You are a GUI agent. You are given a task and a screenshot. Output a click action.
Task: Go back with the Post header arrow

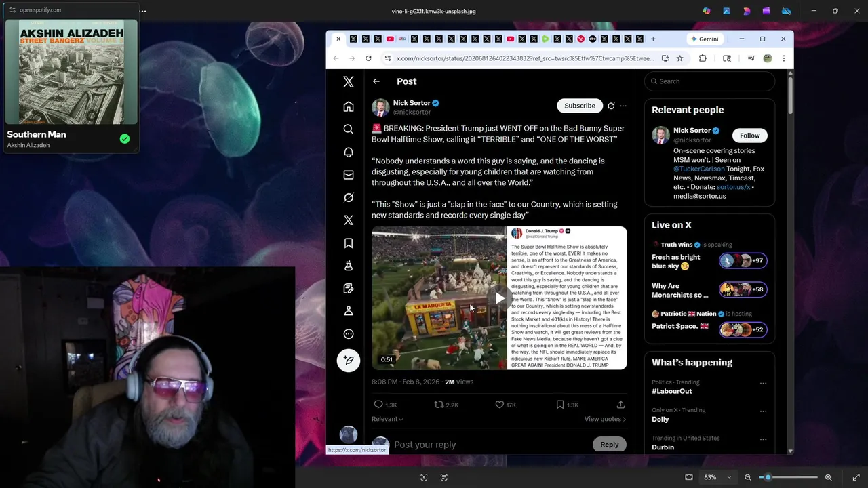point(376,81)
